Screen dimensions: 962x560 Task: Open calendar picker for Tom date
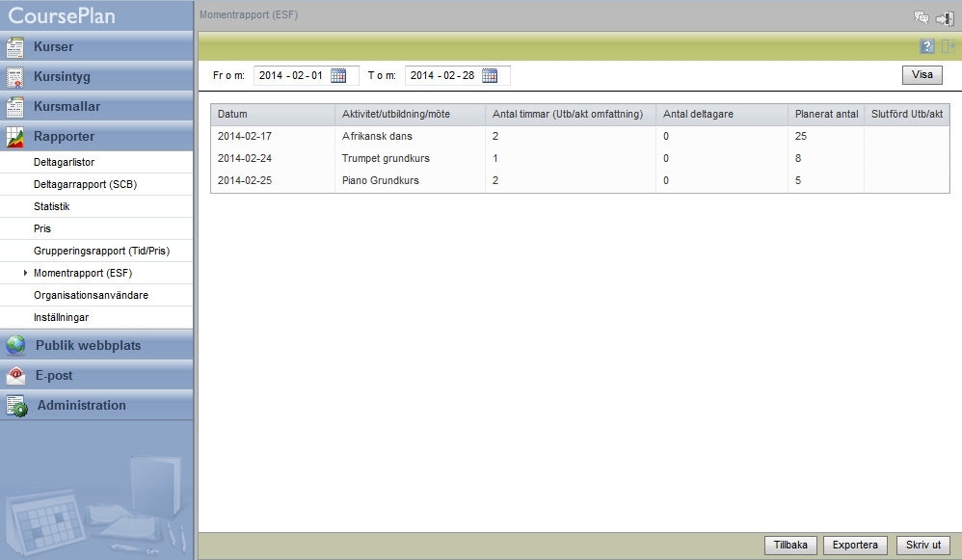[x=490, y=75]
